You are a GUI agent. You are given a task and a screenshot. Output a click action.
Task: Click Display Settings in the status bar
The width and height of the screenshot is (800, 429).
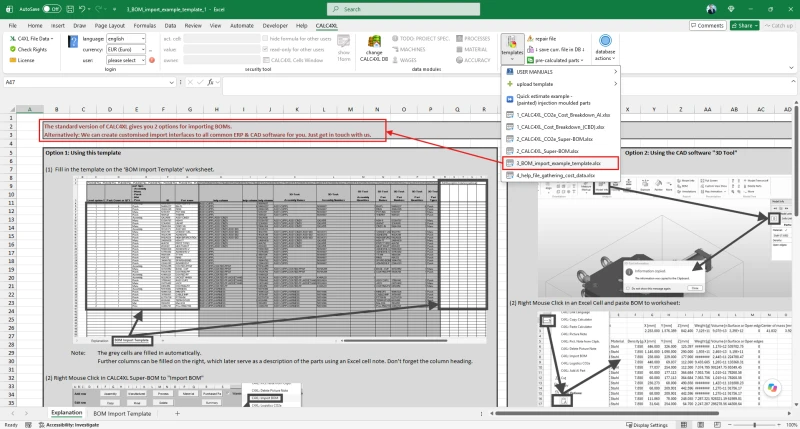647,425
